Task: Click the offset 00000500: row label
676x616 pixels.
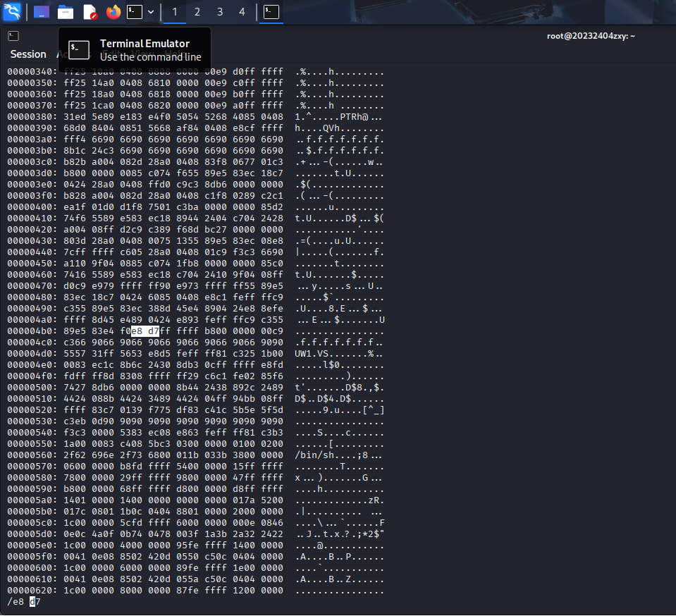Action: pos(32,388)
